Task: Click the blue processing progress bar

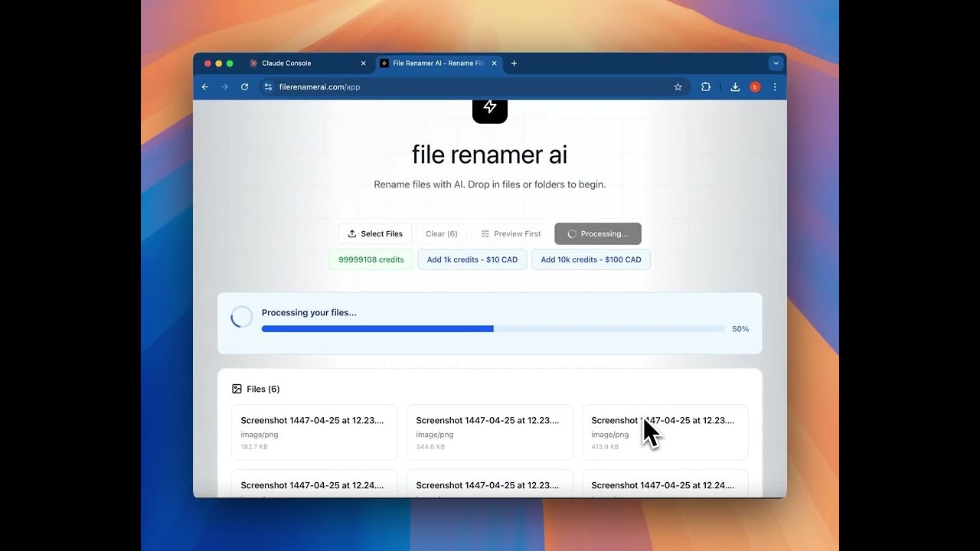Action: click(x=377, y=328)
